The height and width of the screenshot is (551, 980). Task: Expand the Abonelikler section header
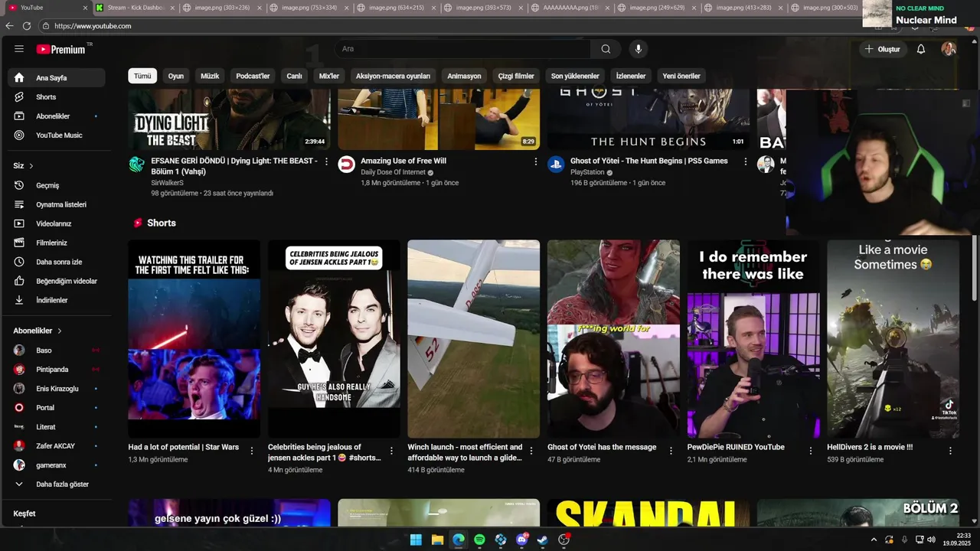point(38,331)
